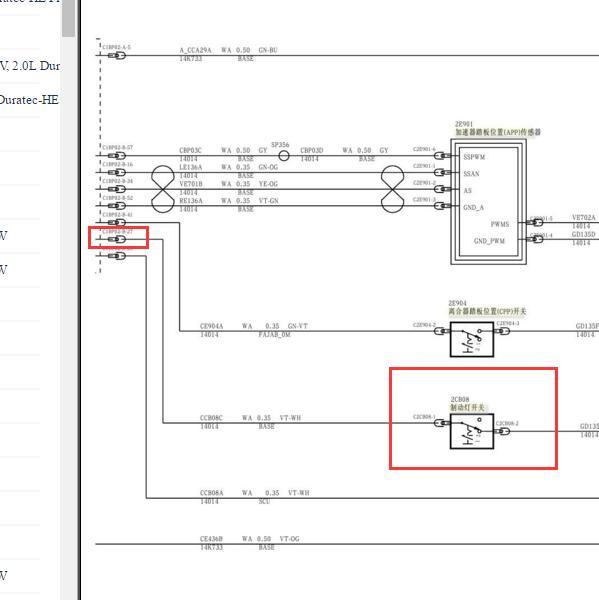This screenshot has height=600, width=599.
Task: Click connector pin on A_CCA29A wire's left end
Action: pos(117,55)
